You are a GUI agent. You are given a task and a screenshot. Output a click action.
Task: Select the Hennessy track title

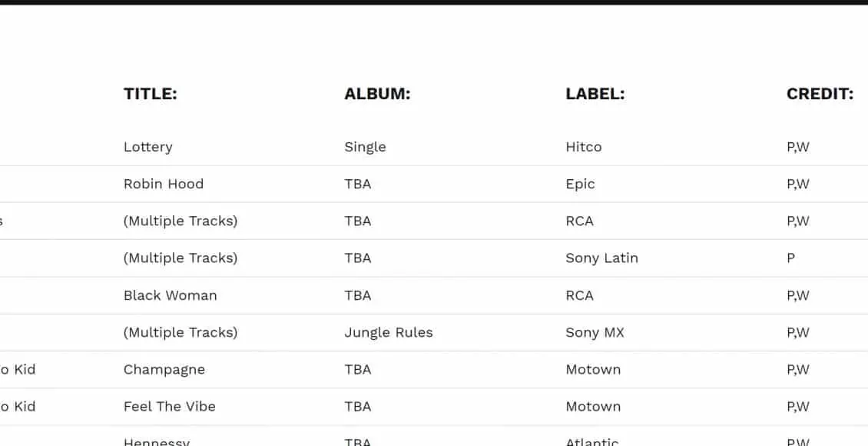157,441
